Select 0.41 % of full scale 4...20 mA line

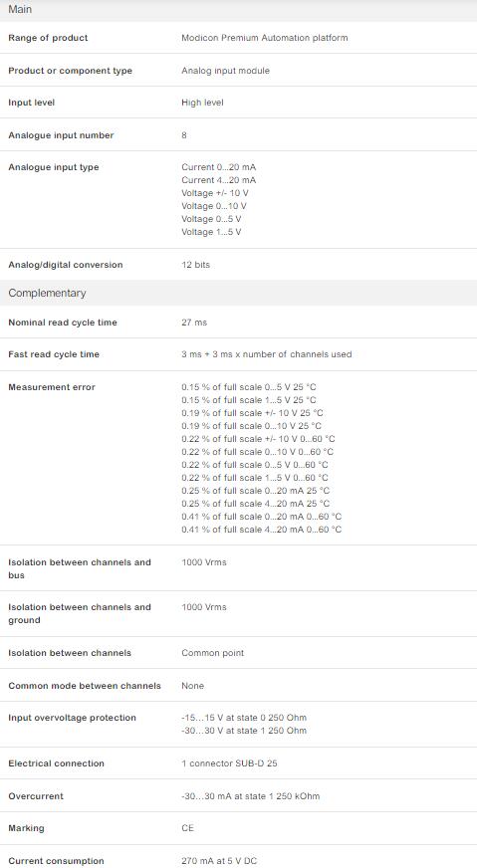pyautogui.click(x=262, y=530)
